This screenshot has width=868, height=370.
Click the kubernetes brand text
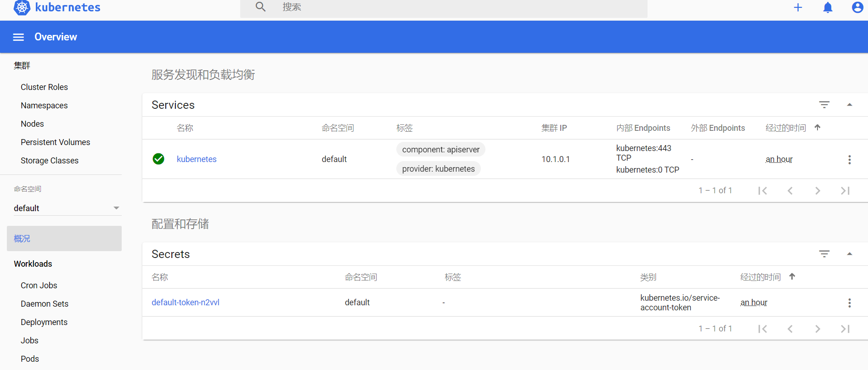point(68,7)
